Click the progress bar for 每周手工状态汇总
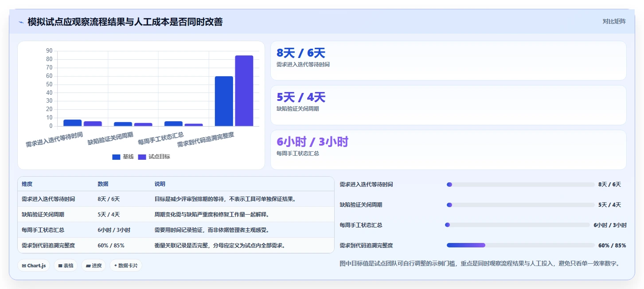 (517, 225)
